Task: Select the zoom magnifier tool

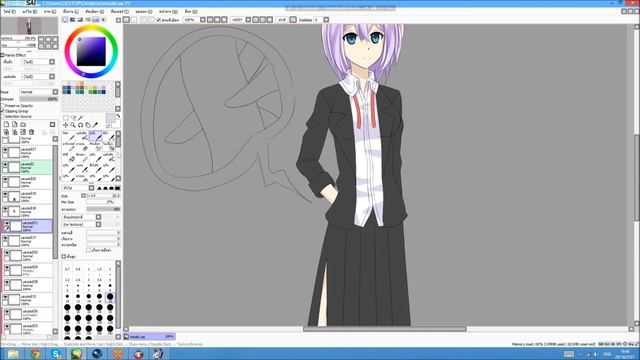Action: (73, 125)
